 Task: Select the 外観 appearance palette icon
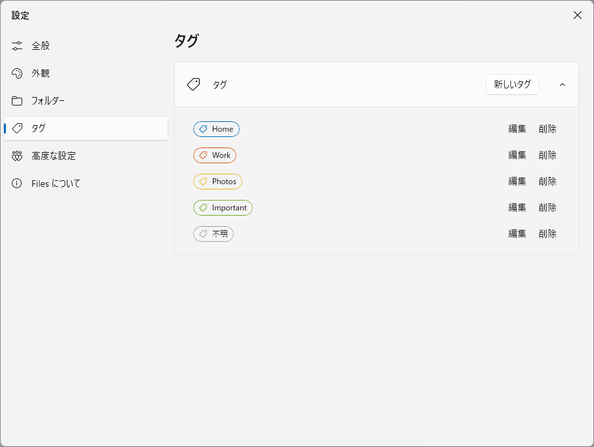tap(17, 73)
